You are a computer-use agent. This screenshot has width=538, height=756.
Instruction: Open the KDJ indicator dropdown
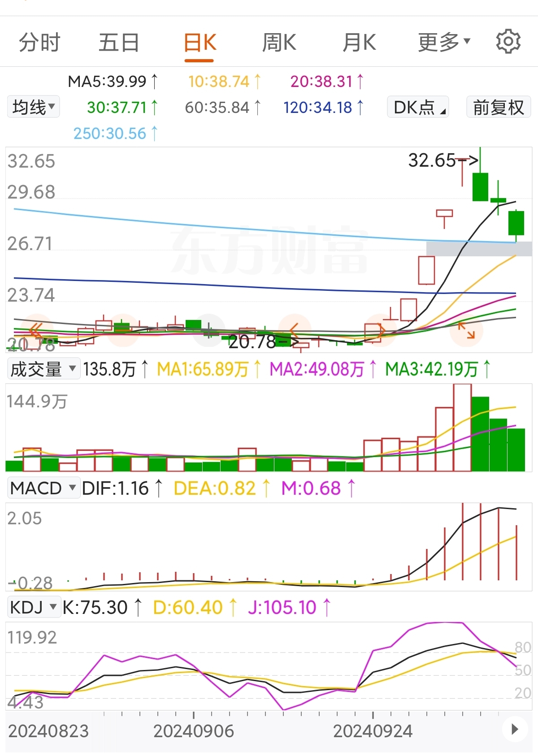(x=34, y=607)
